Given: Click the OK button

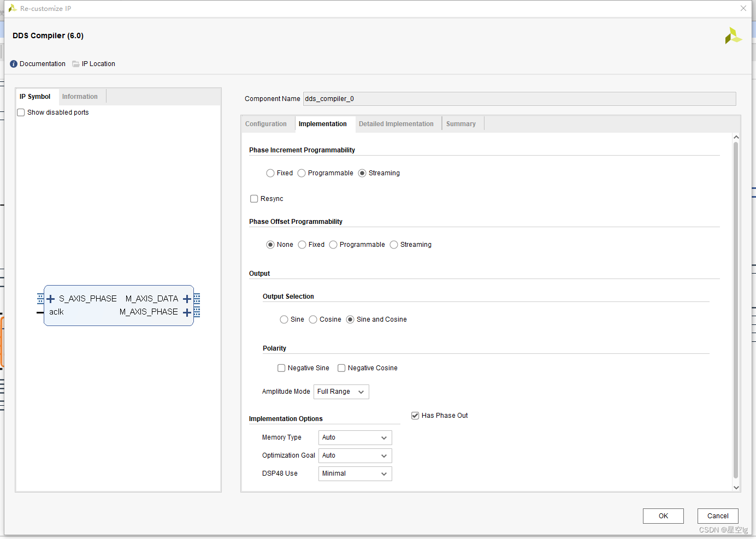Looking at the screenshot, I should point(663,516).
